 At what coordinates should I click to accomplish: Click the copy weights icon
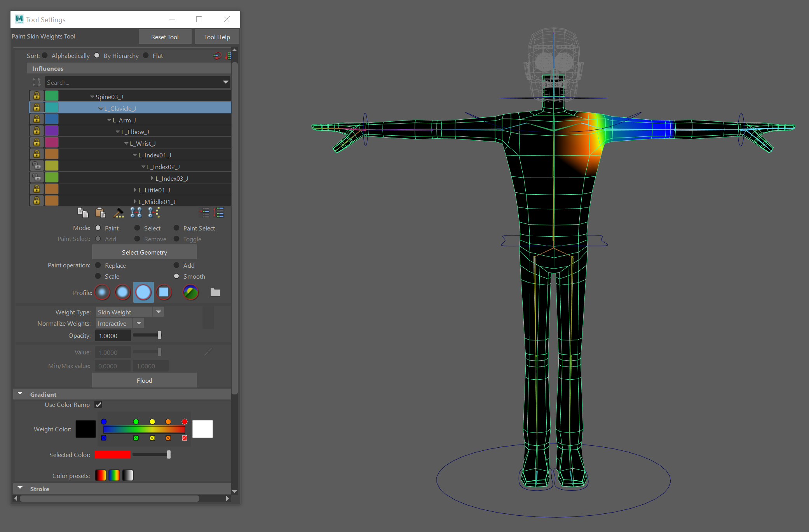[x=83, y=213]
